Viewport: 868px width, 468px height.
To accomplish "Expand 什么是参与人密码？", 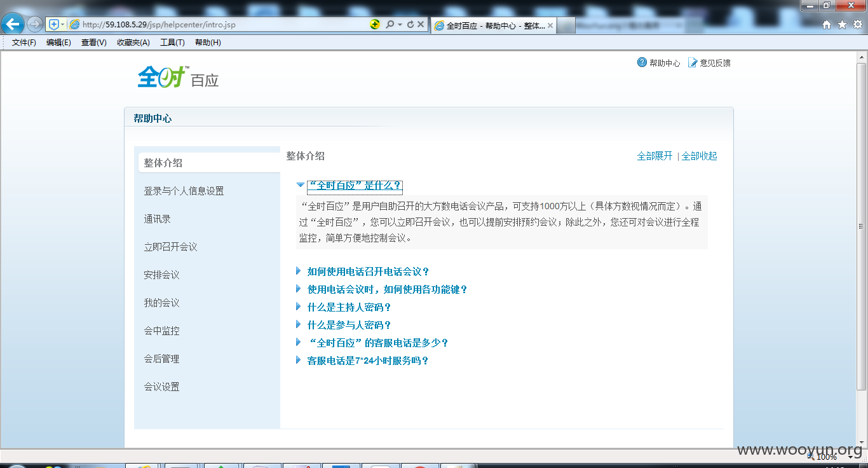I will (349, 325).
